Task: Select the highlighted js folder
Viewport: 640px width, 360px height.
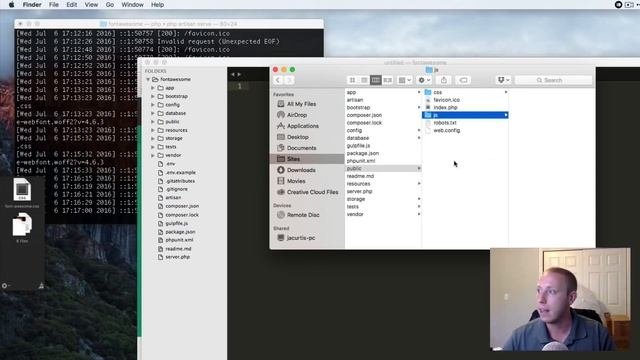Action: tap(465, 115)
